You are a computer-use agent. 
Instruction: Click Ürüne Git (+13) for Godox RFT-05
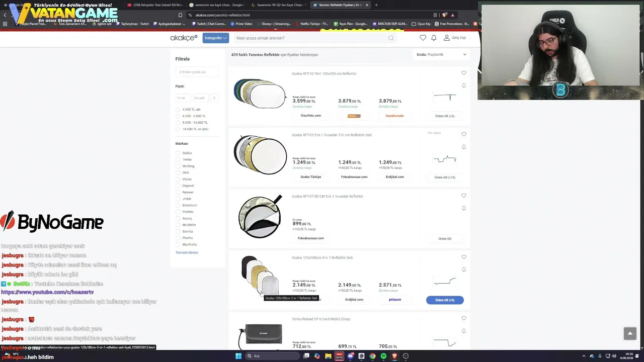point(445,177)
